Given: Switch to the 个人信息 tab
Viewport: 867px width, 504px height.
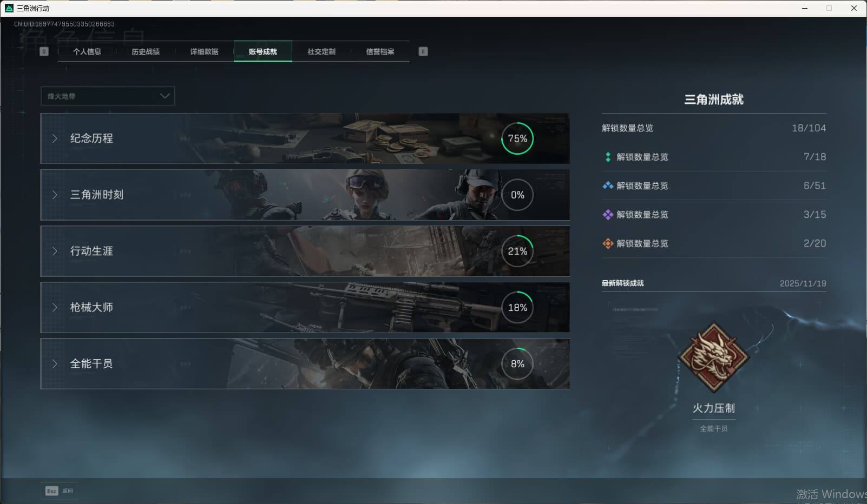Looking at the screenshot, I should 87,51.
